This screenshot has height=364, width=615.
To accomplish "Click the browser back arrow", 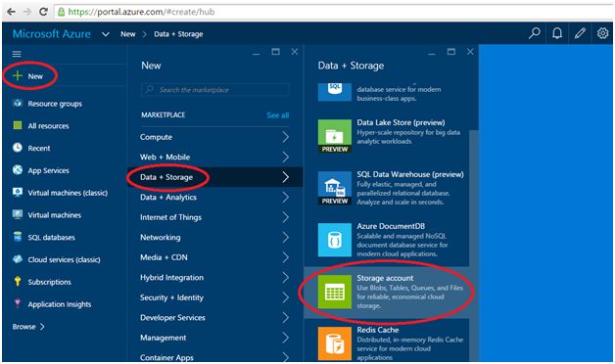I will pos(11,12).
